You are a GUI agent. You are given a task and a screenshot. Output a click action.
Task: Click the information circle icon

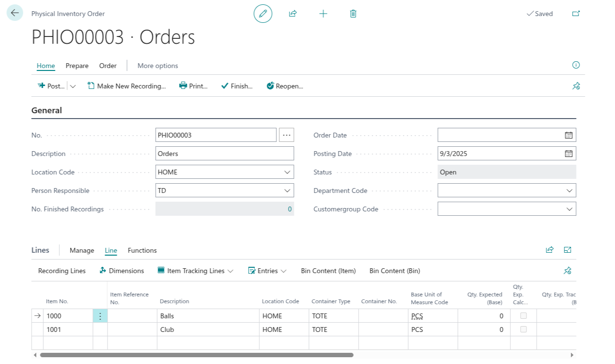(576, 65)
